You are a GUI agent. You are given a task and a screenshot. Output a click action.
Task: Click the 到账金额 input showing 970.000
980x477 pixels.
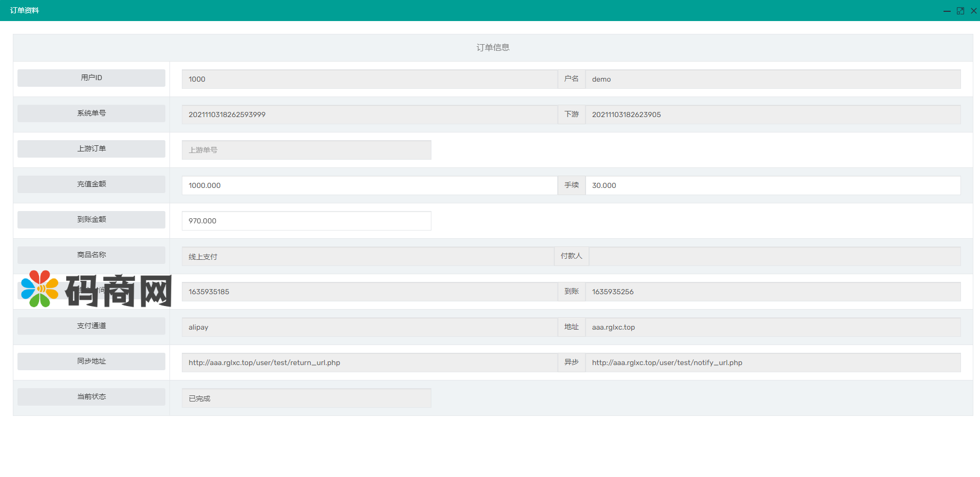coord(306,221)
